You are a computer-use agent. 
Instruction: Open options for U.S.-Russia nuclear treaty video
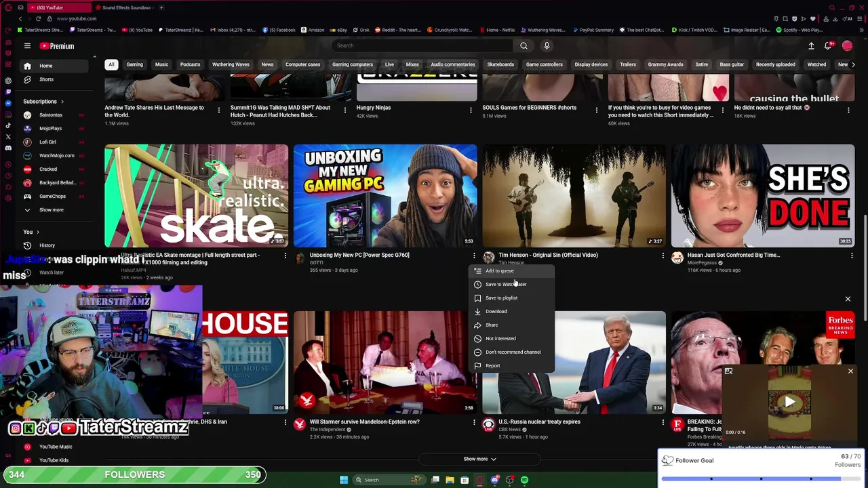point(663,422)
